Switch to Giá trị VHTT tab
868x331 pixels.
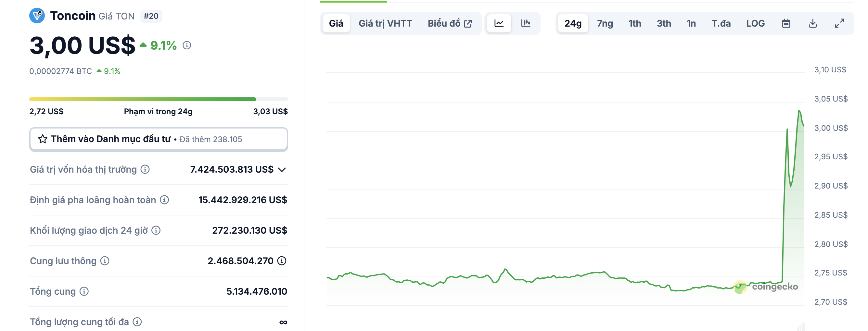pyautogui.click(x=385, y=23)
